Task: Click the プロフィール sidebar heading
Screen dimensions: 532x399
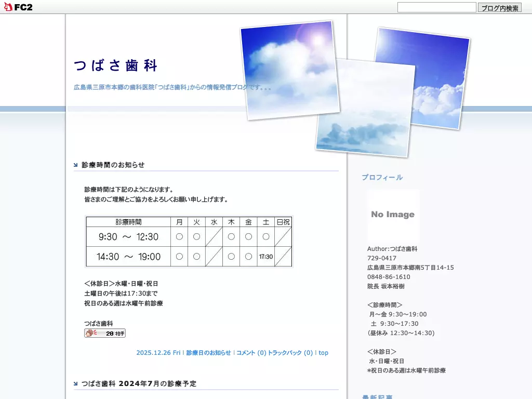Action: [x=382, y=178]
